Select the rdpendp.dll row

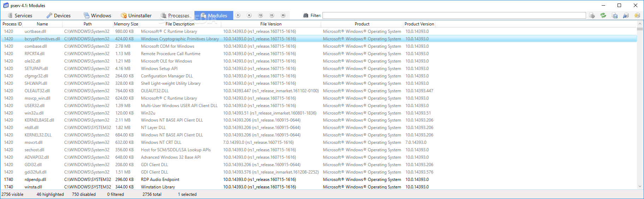click(319, 180)
